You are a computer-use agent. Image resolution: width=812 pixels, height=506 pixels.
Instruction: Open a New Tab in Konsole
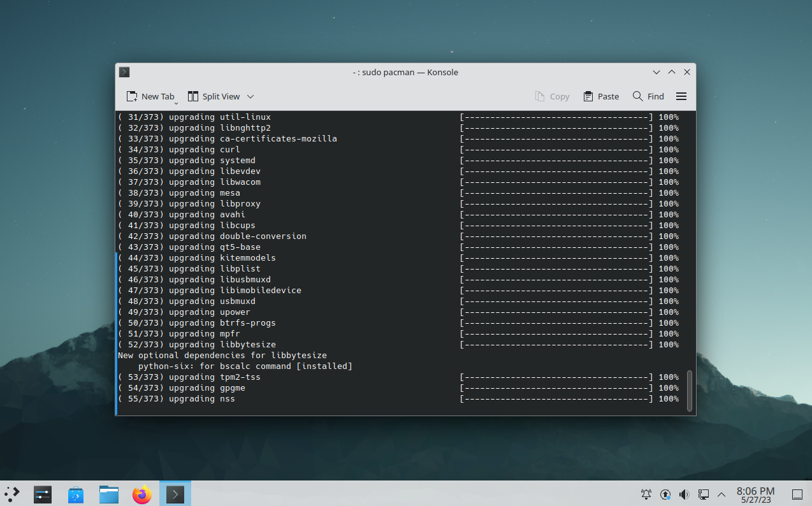(x=149, y=96)
